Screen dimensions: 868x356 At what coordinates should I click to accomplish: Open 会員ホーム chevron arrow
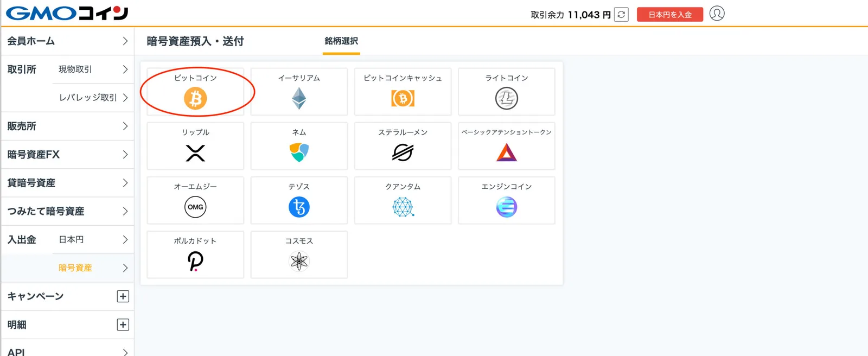(125, 41)
